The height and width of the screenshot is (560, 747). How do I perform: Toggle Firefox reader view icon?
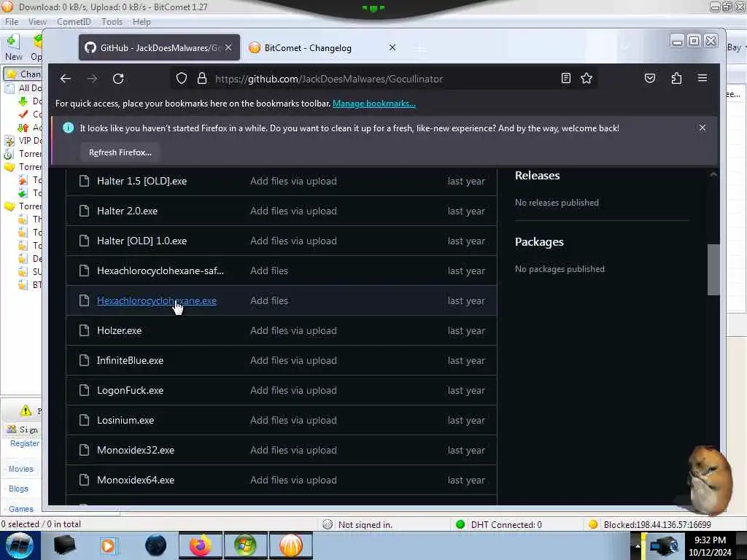(x=565, y=78)
